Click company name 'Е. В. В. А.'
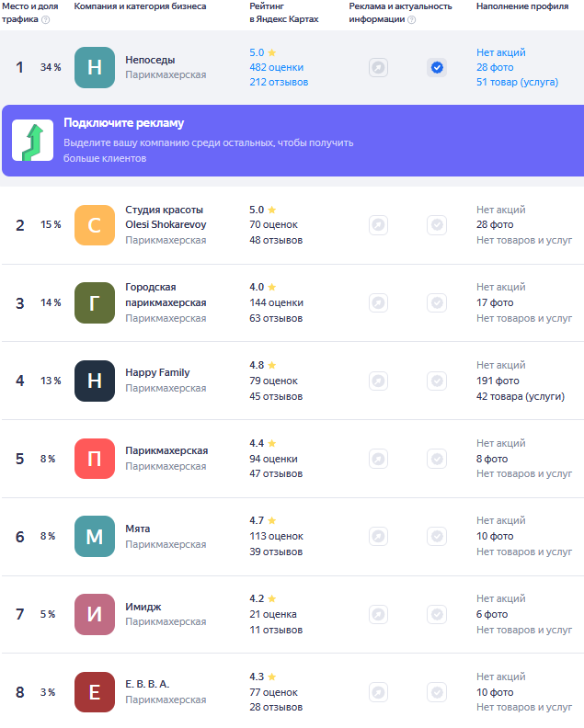This screenshot has width=584, height=728. tap(147, 685)
